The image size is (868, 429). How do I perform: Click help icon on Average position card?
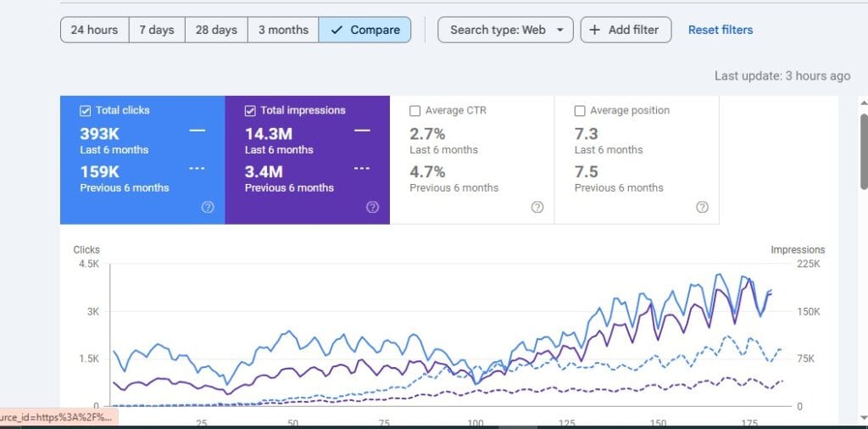[x=702, y=207]
